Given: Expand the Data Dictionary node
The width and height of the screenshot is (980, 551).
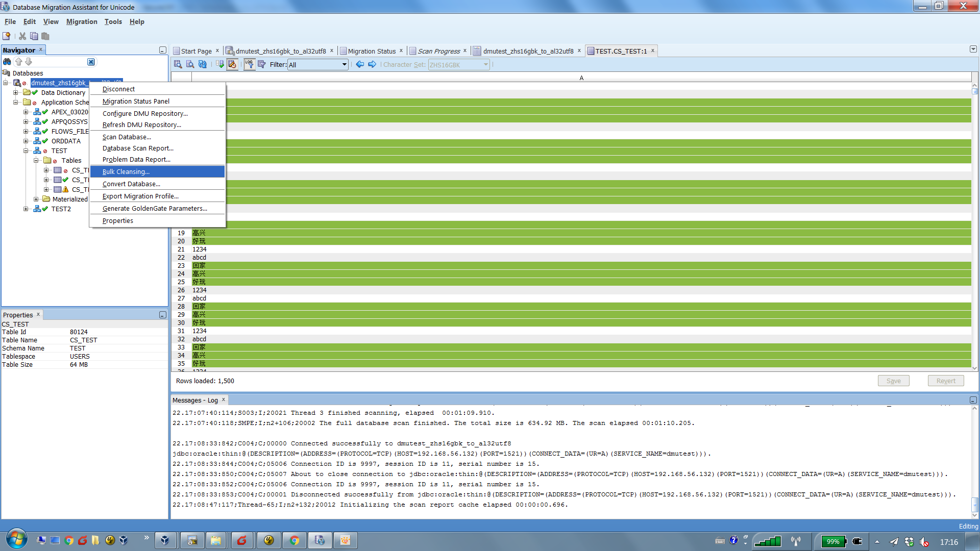Looking at the screenshot, I should point(16,92).
